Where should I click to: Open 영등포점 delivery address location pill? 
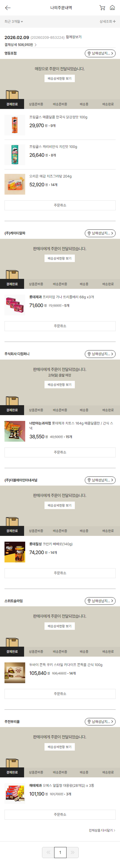pyautogui.click(x=100, y=53)
